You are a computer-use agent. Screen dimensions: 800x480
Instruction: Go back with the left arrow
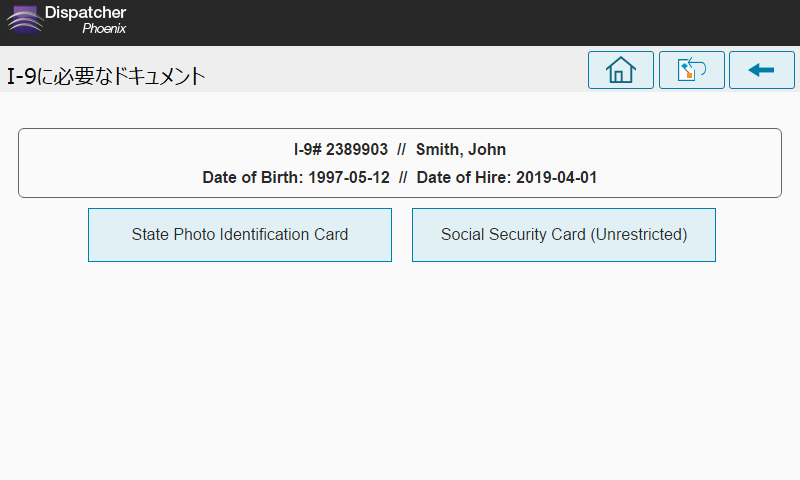pyautogui.click(x=762, y=70)
